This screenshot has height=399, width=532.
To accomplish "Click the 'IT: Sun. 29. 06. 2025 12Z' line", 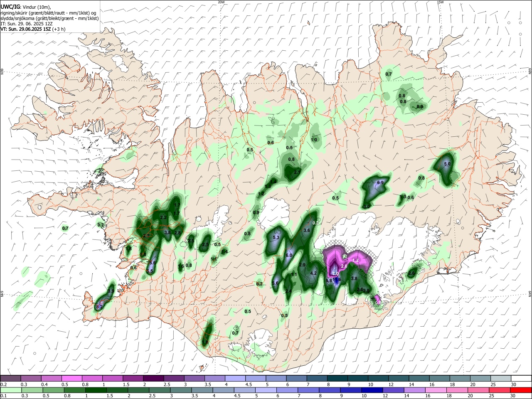I will pos(27,24).
